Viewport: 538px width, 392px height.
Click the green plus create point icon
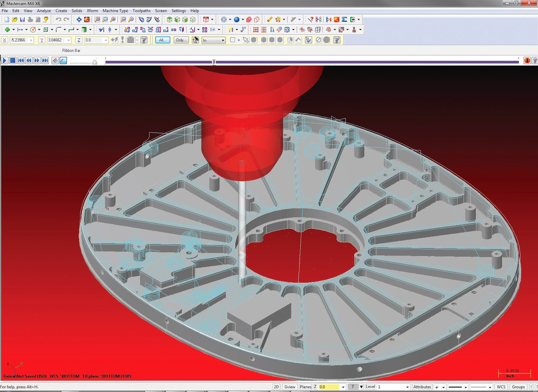pos(7,30)
